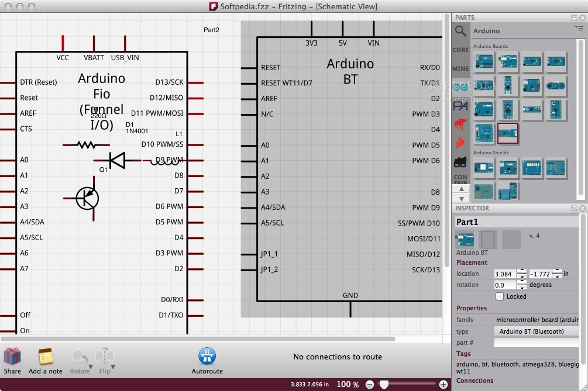
Task: Click the zoom slider handle
Action: [x=384, y=384]
